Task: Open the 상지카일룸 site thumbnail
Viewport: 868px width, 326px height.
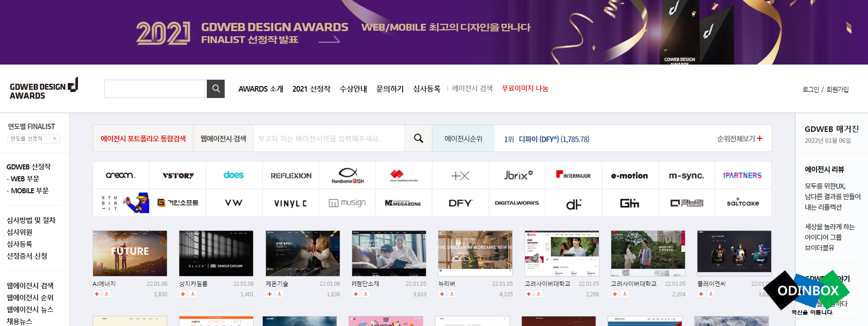Action: (x=216, y=253)
